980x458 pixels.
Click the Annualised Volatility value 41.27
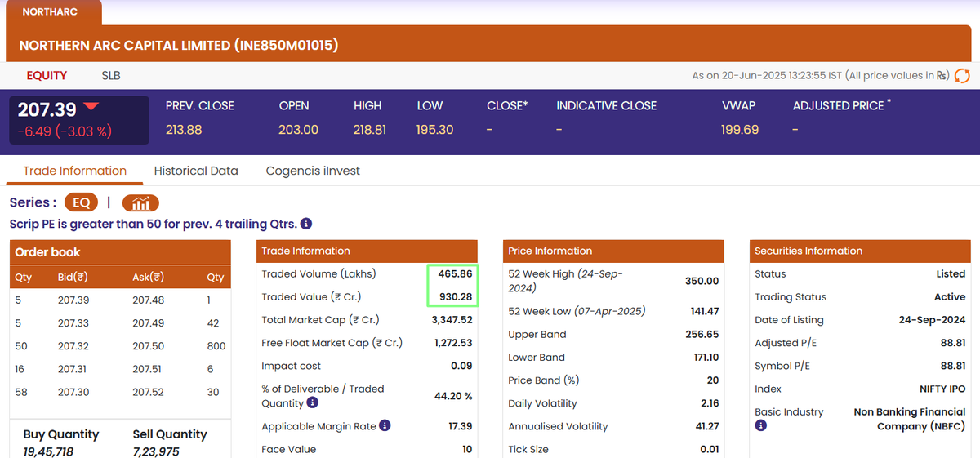(x=706, y=426)
